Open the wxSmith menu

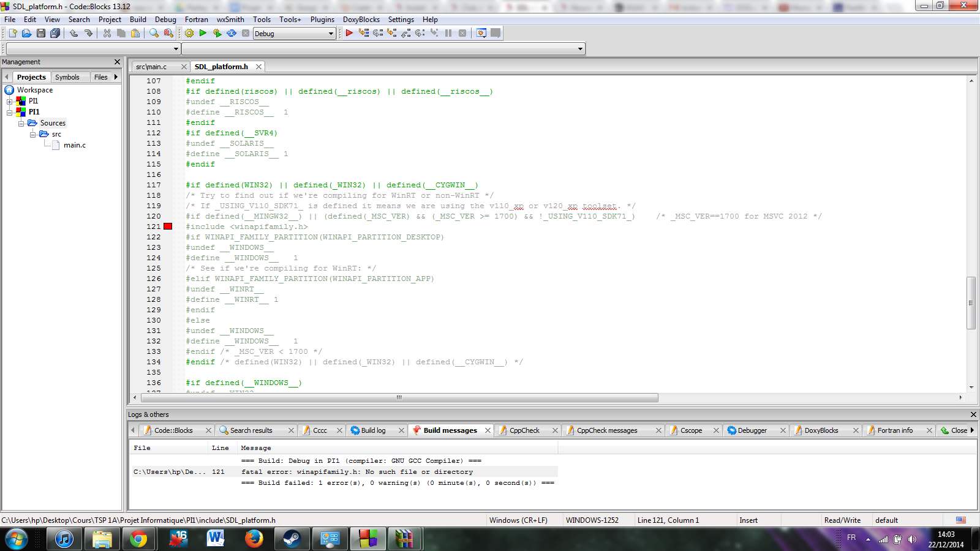click(230, 20)
